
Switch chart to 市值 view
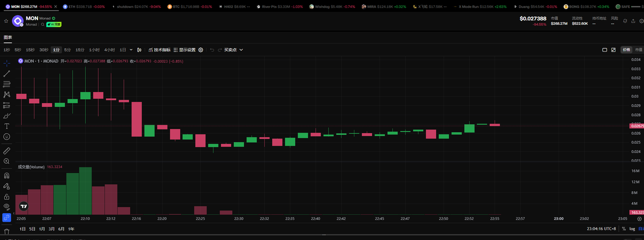click(x=638, y=50)
